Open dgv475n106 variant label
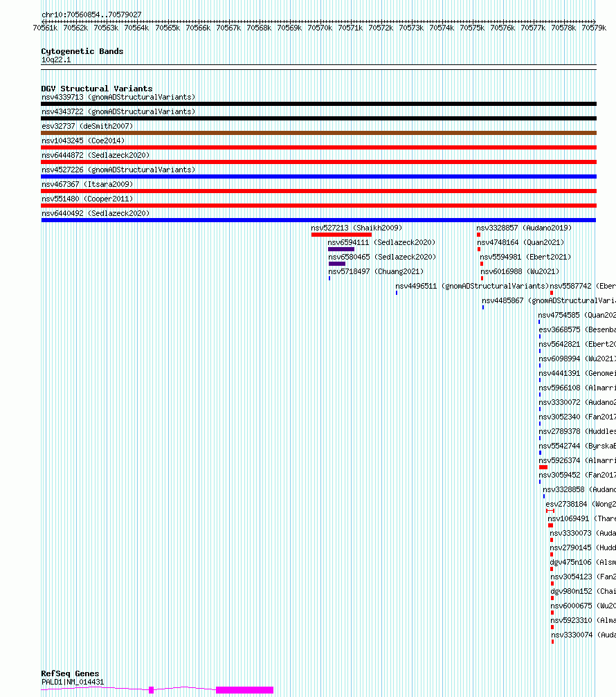Viewport: 616px width, 697px height. coord(583,562)
